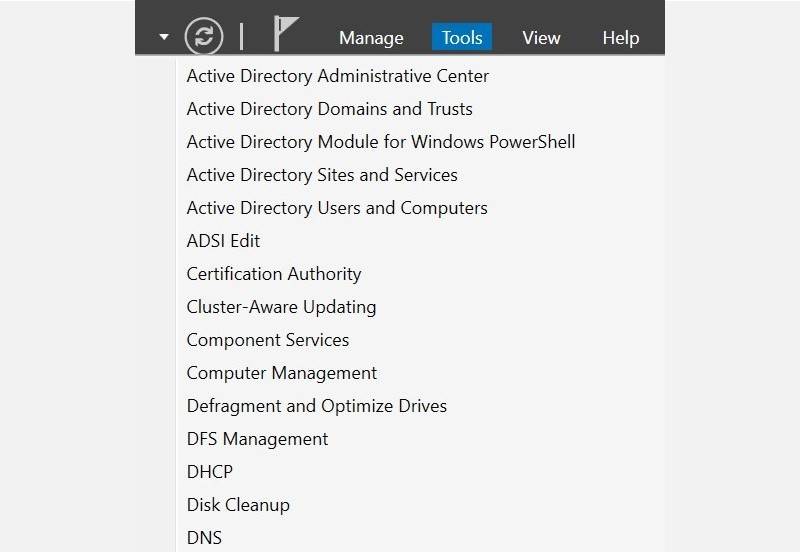Viewport: 800px width, 552px height.
Task: Click the Refresh icon in the header bar
Action: [204, 36]
